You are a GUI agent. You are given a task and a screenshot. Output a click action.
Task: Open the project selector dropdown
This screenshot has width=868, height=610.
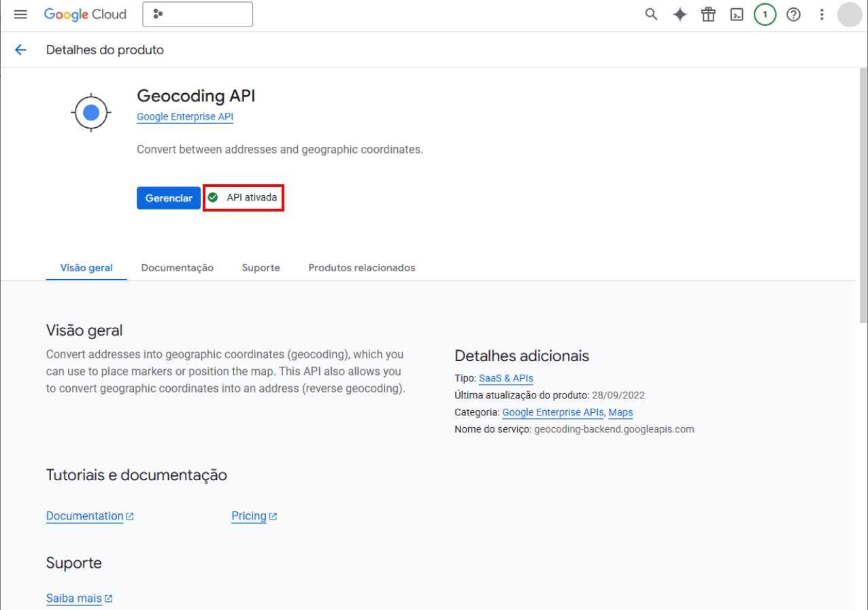click(197, 14)
